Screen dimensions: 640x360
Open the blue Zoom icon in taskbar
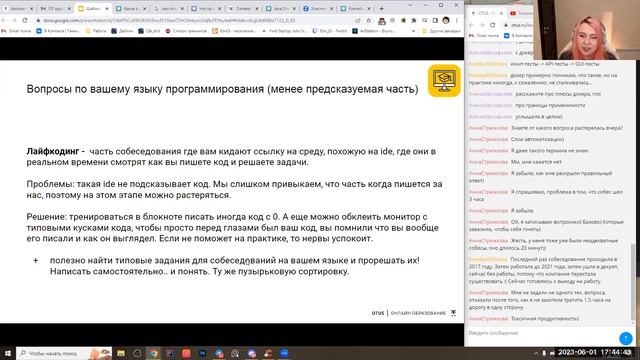pyautogui.click(x=284, y=353)
